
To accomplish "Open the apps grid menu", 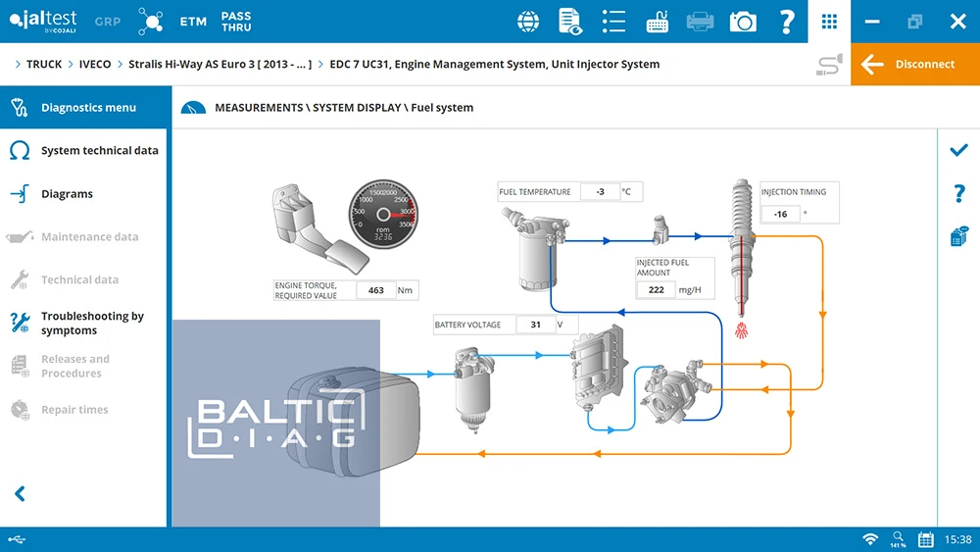I will click(x=829, y=22).
